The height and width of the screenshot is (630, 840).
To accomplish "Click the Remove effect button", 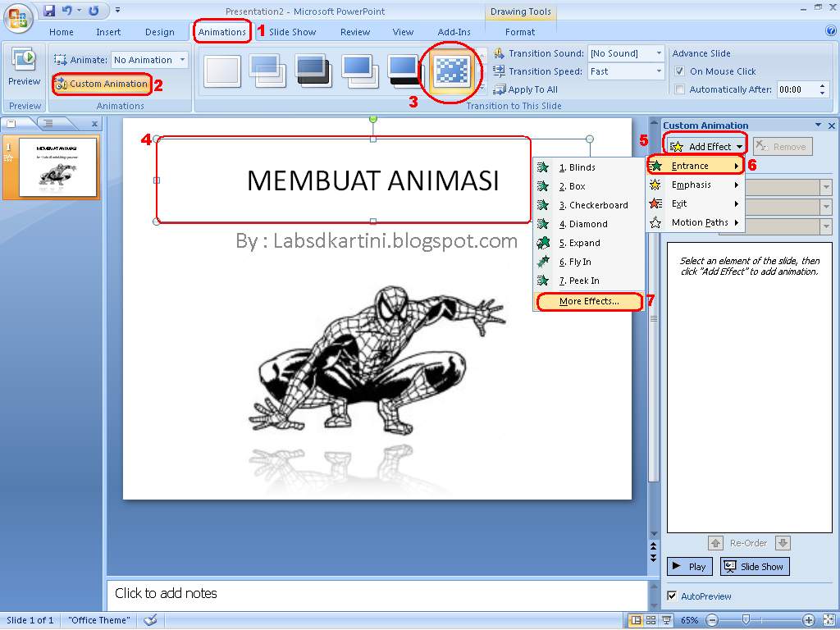I will (783, 146).
